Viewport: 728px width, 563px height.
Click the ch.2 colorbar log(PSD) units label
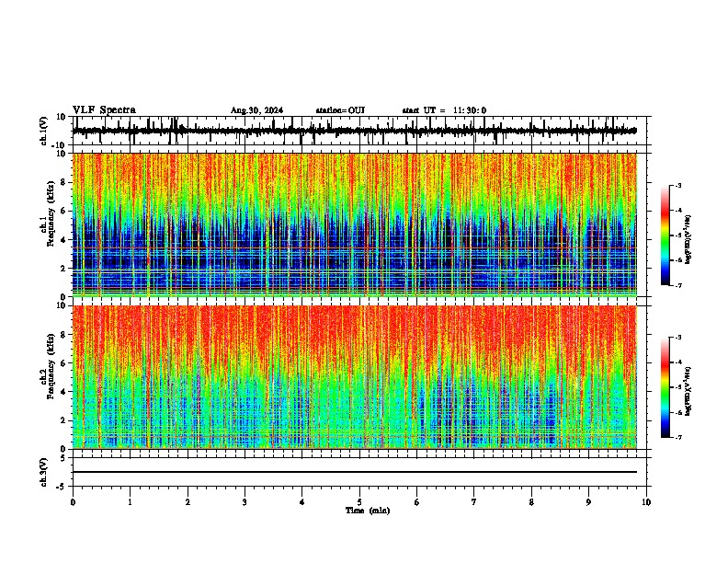(x=688, y=391)
